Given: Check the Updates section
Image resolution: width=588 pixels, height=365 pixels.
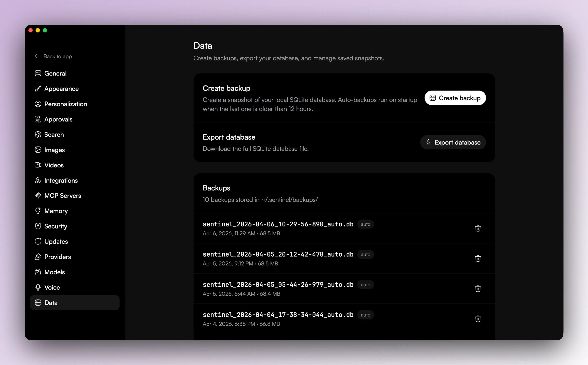Looking at the screenshot, I should (75, 241).
